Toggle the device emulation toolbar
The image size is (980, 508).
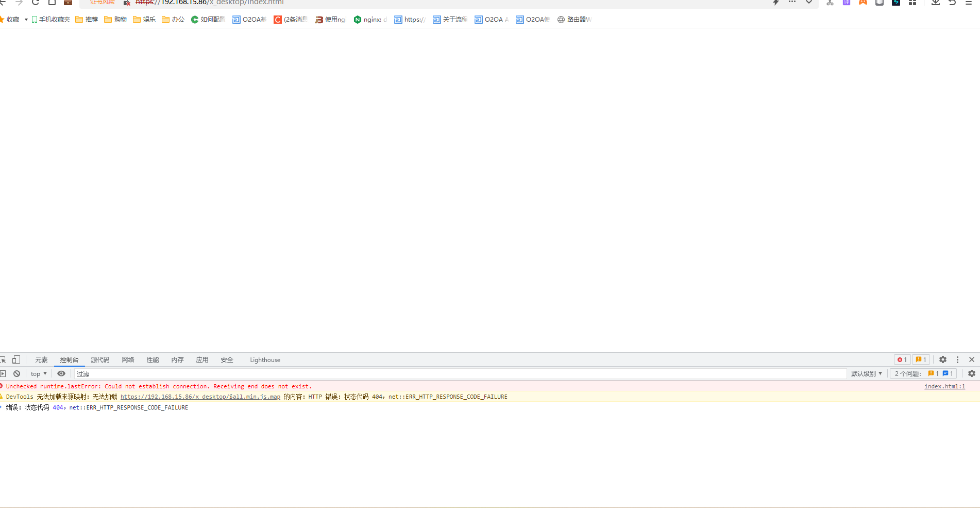16,359
